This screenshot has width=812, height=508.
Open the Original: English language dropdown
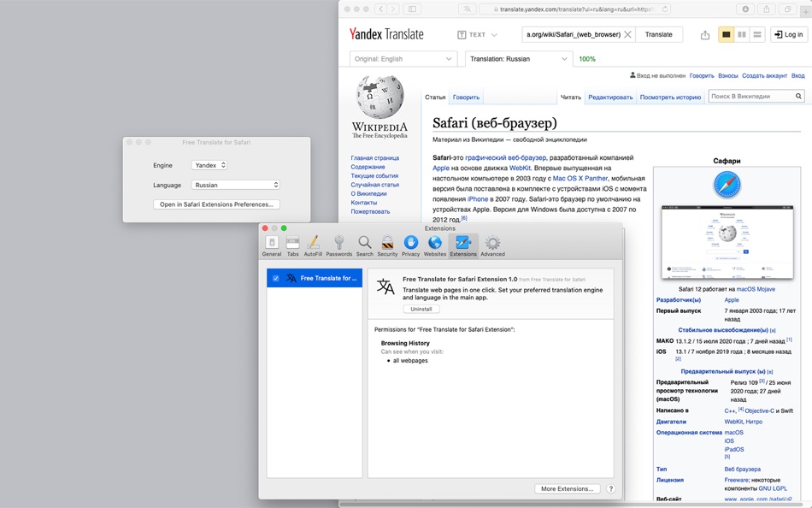pos(403,59)
